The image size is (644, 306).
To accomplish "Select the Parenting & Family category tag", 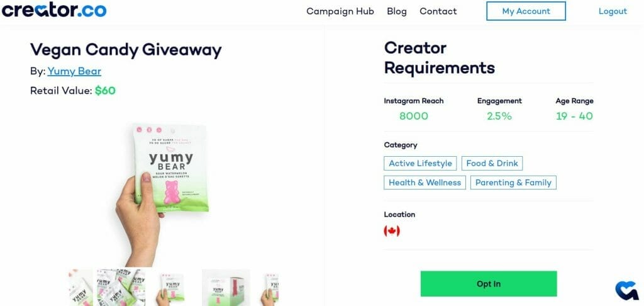I will pos(513,183).
